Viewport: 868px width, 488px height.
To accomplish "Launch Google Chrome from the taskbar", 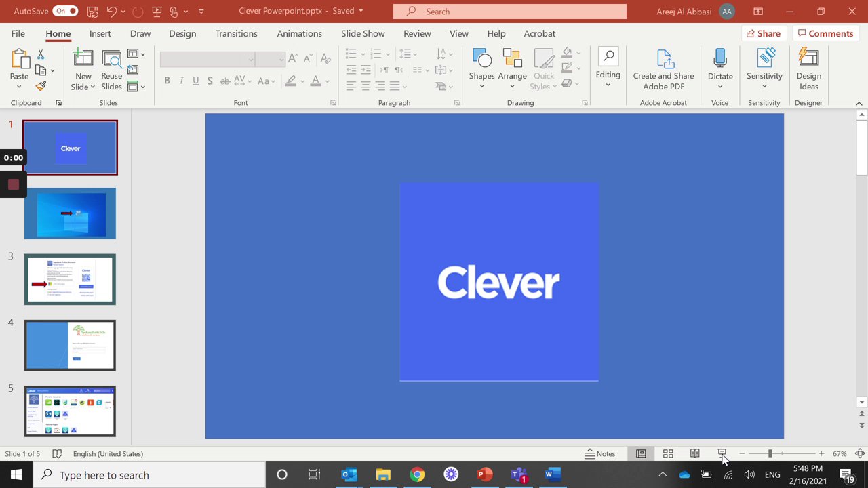I will (417, 474).
